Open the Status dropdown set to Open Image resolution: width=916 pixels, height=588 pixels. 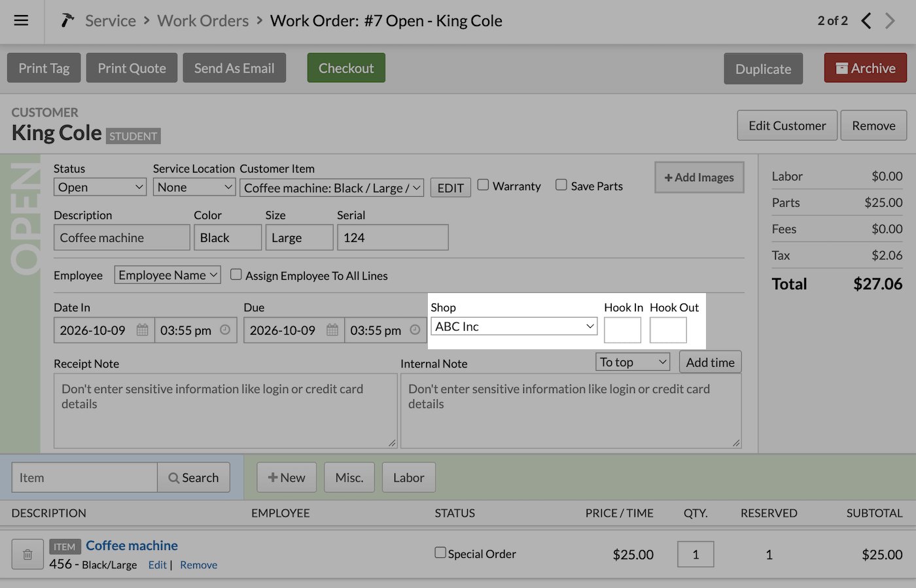[100, 187]
